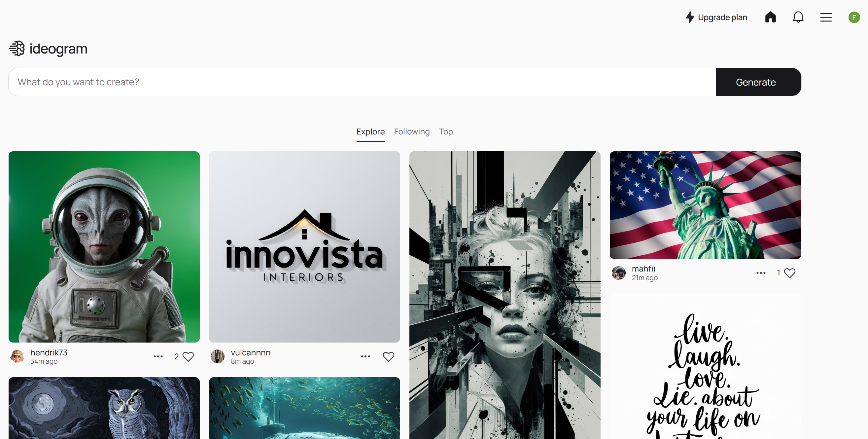
Task: Click the '8m ago' timestamp
Action: (242, 361)
